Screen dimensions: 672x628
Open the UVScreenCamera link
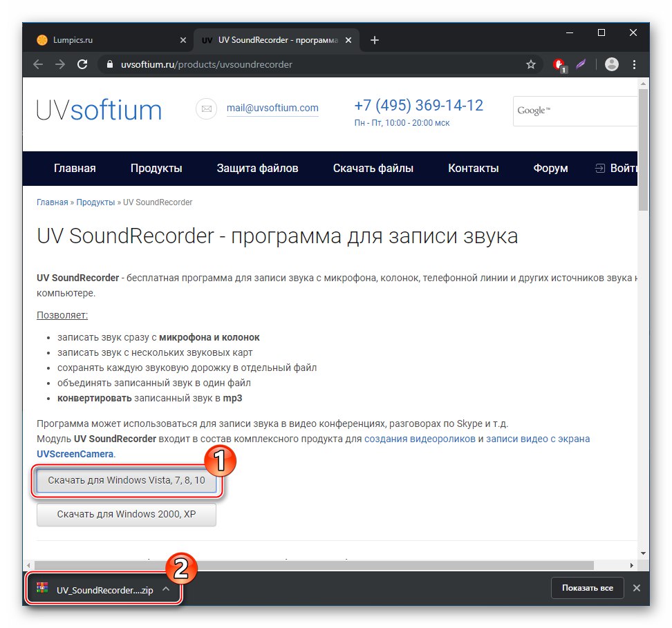(x=75, y=454)
